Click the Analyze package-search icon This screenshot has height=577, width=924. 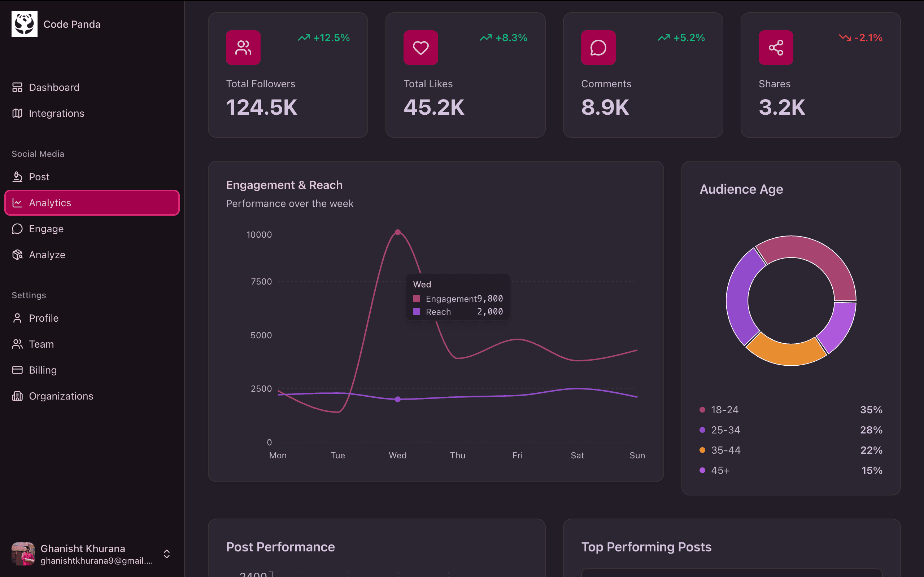click(x=17, y=255)
